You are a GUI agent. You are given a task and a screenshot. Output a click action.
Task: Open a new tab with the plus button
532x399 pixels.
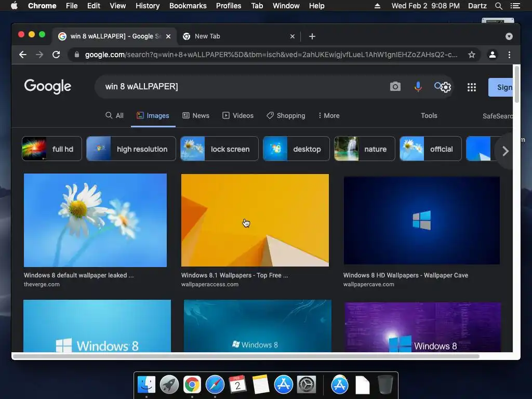pyautogui.click(x=312, y=36)
